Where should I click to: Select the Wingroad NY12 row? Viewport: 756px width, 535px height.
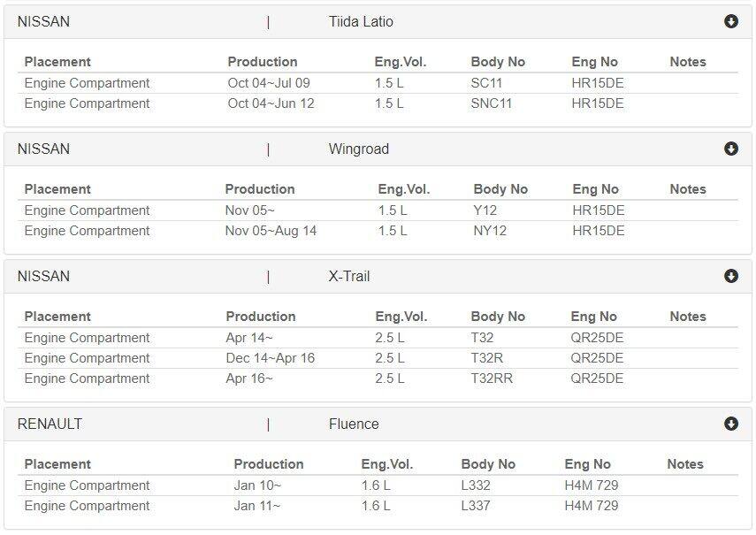tap(378, 231)
